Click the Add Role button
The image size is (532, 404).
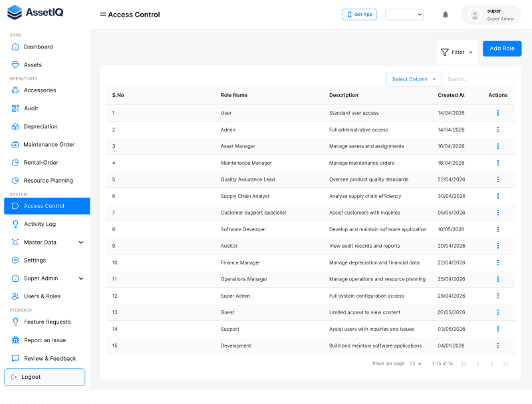coord(502,49)
